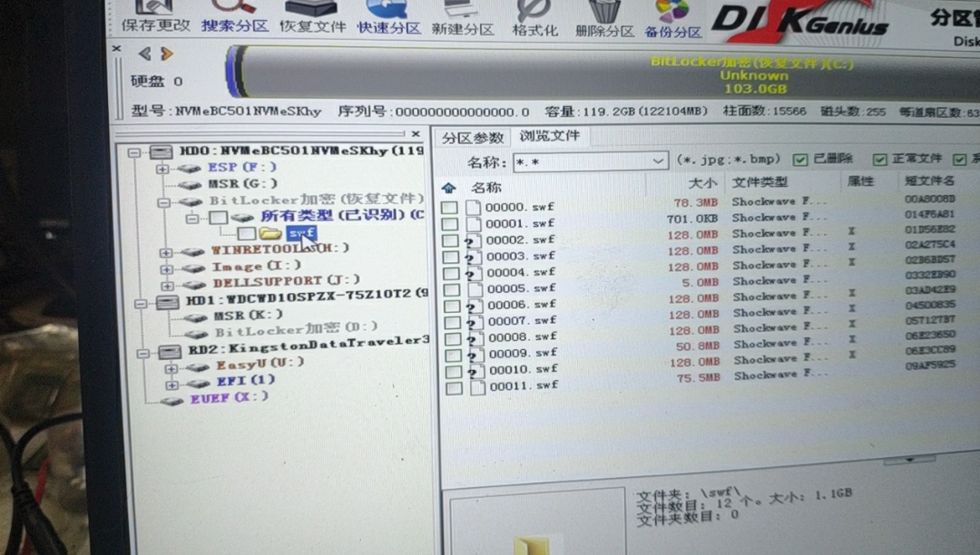This screenshot has width=980, height=555.
Task: Sort by the 大小 column header
Action: tap(701, 183)
